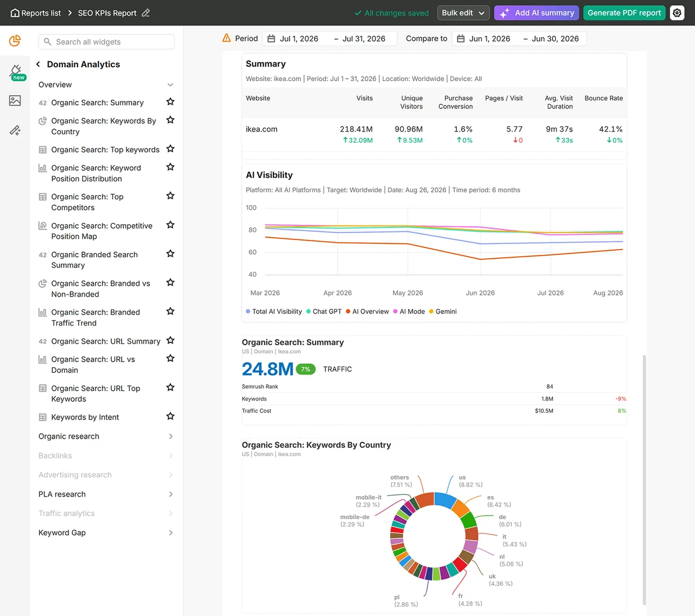Click pie icon for Keywords By Country item
695x616 pixels.
click(43, 121)
